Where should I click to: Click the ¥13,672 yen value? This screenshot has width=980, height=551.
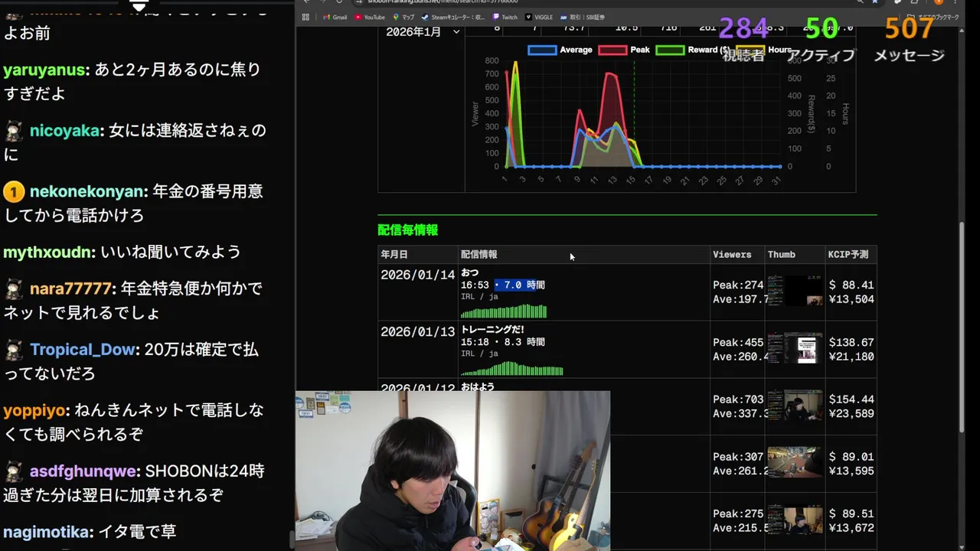tap(851, 528)
